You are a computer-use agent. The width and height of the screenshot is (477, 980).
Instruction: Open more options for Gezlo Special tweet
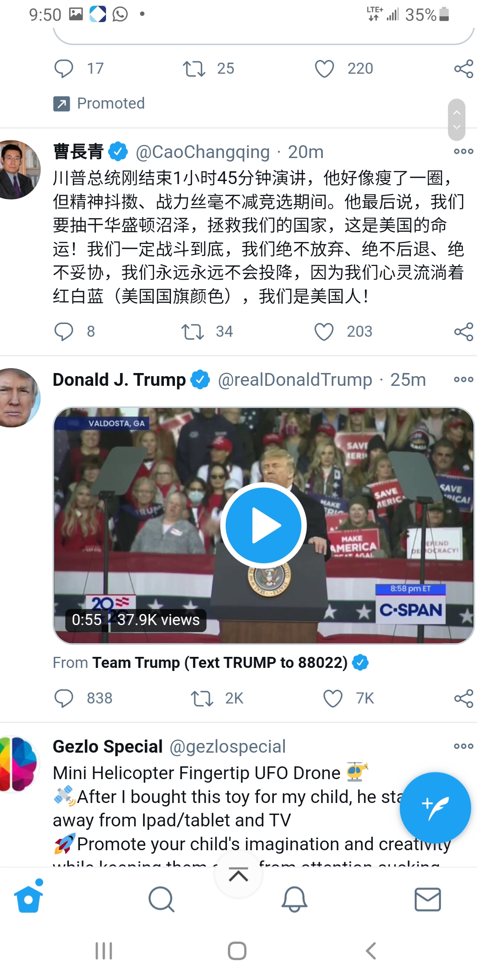pos(463,746)
